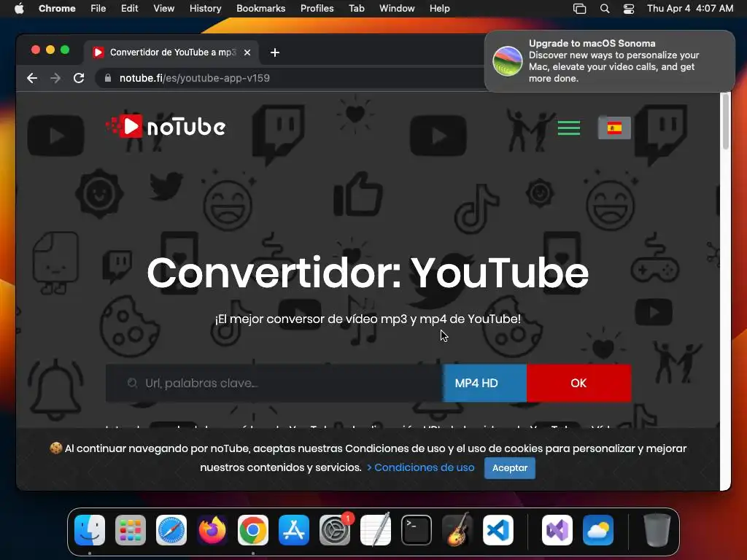Click the mejor conversor de vídeo subtitle
This screenshot has height=560, width=747.
click(x=368, y=319)
